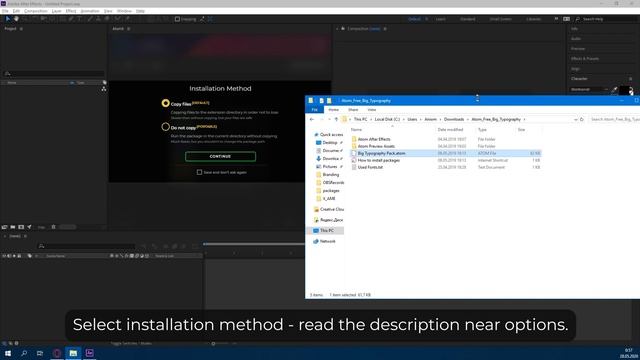Click the Explorer Up one level arrow
The image size is (640, 360).
(x=336, y=120)
